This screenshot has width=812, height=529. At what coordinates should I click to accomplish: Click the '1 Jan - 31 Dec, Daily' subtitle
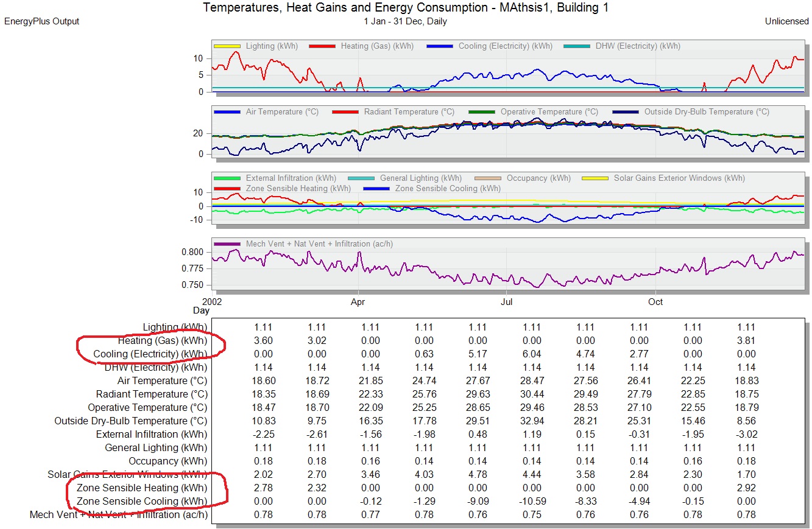(x=405, y=21)
